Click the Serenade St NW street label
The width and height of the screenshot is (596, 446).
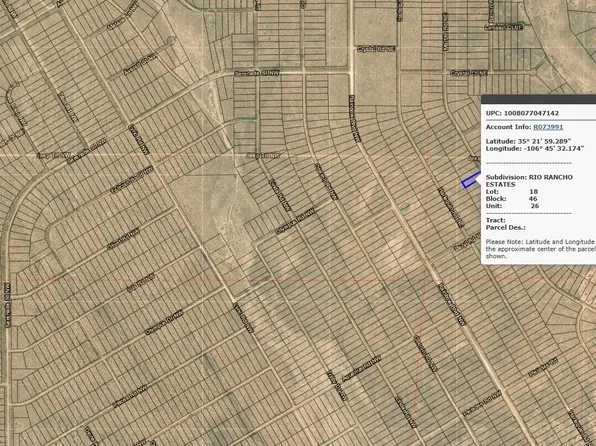257,73
